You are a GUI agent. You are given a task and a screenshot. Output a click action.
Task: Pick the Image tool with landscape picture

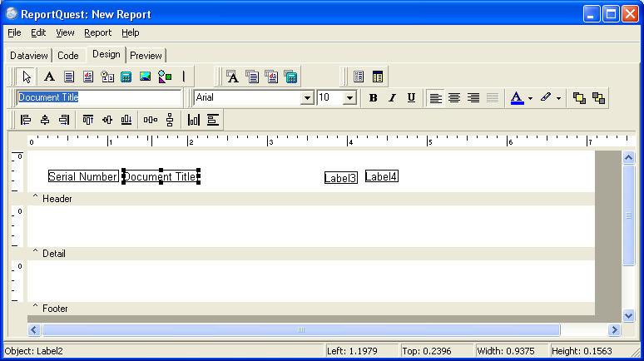(145, 77)
